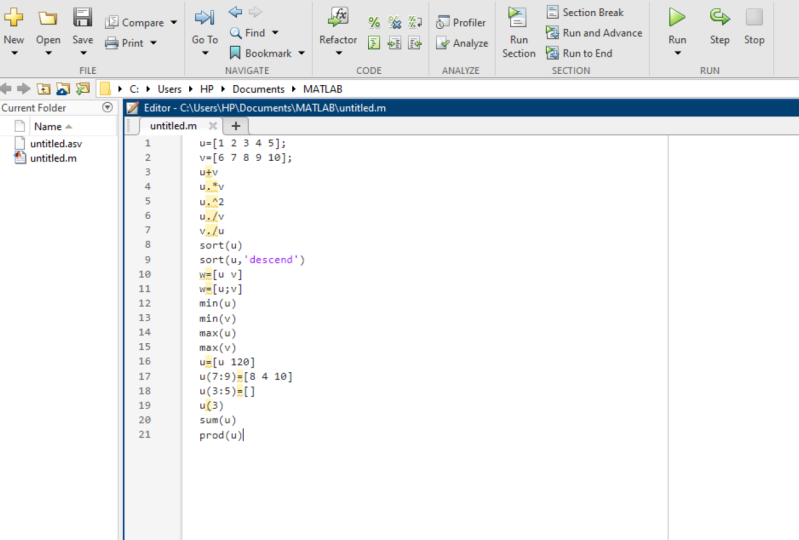
Task: Click the New file plus icon
Action: (14, 17)
